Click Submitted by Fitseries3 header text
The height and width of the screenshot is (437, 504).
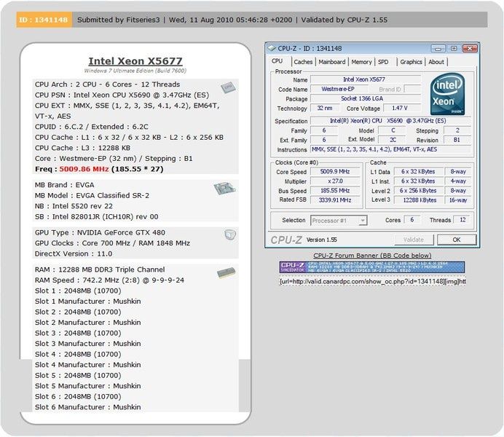point(118,20)
